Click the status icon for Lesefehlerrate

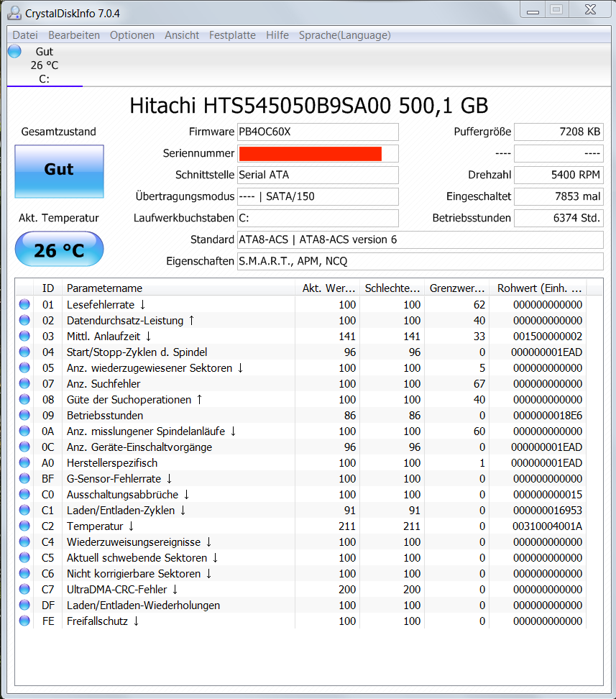24,304
